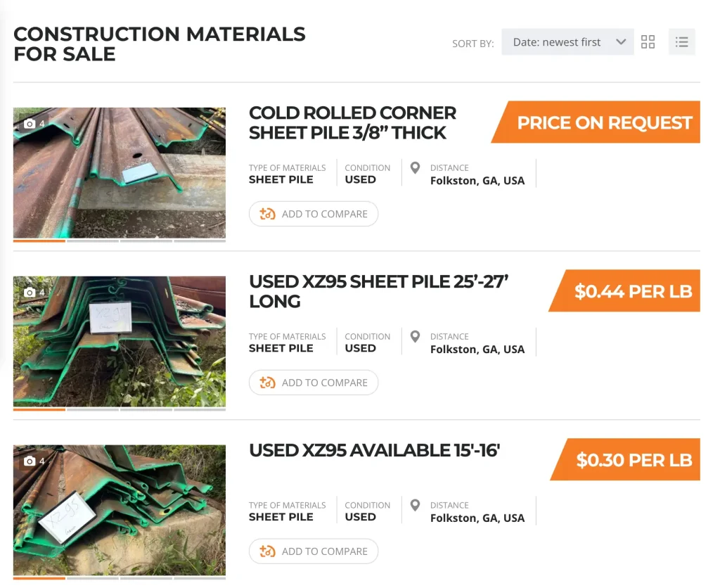Click the compare arrows icon on third listing
720x588 pixels.
pyautogui.click(x=266, y=551)
